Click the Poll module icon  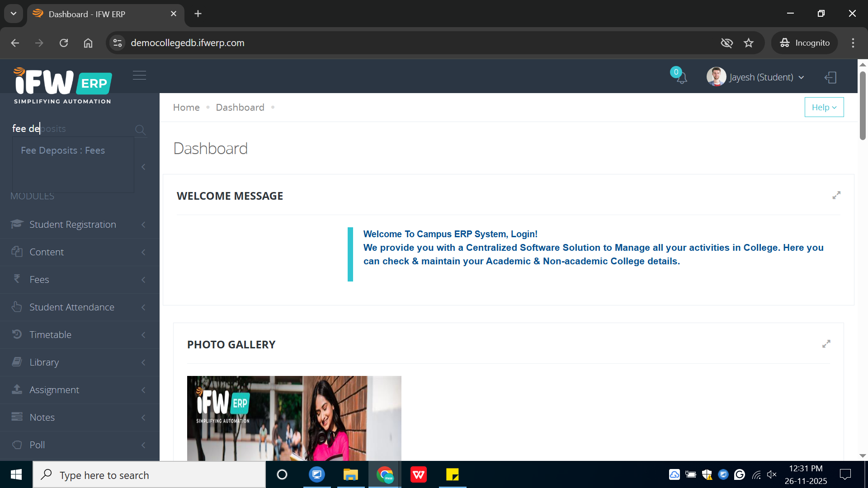(17, 445)
